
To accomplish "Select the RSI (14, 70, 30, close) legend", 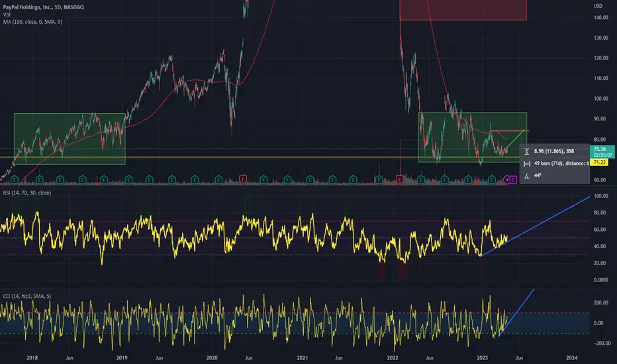I will [26, 193].
